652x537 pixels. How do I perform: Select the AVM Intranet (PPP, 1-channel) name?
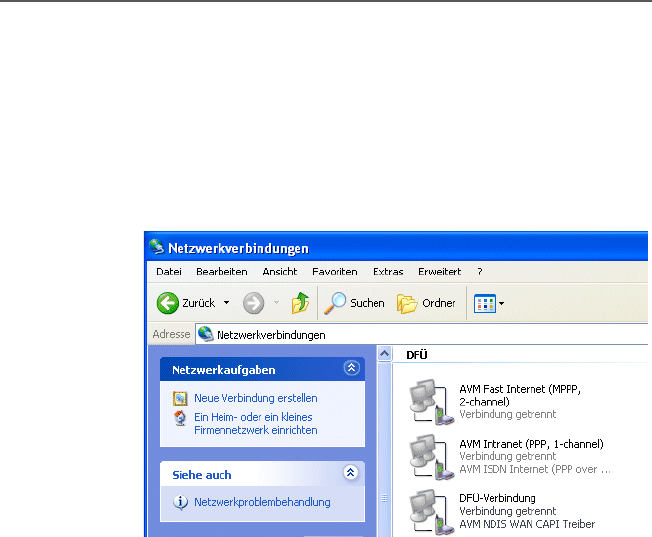531,444
